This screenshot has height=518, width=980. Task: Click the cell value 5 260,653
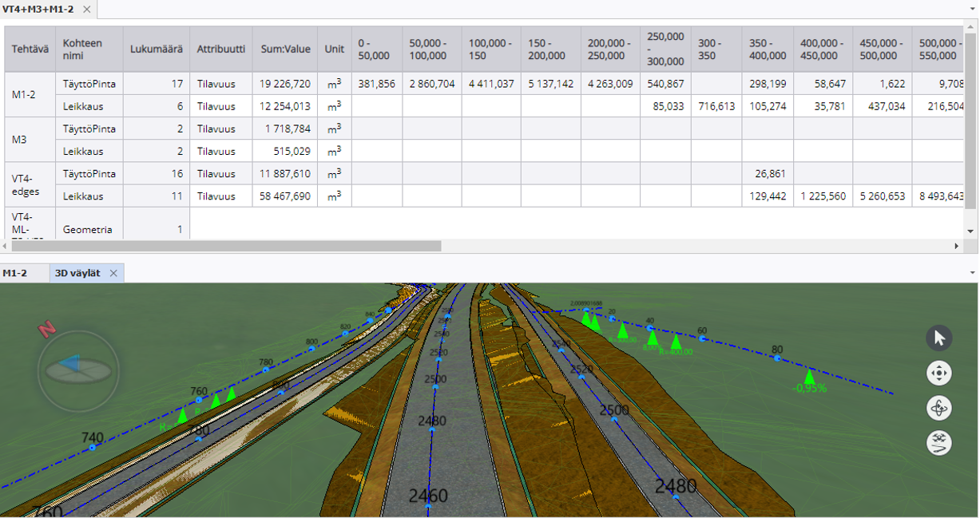click(882, 196)
